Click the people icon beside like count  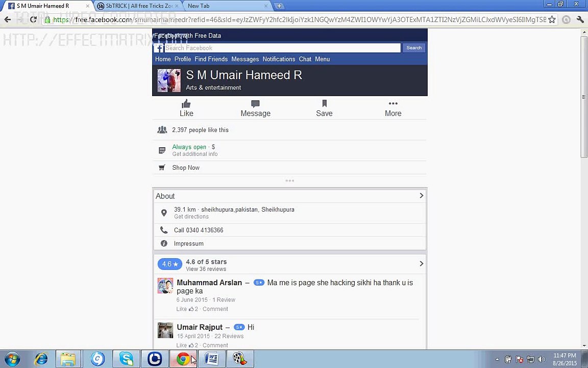[162, 130]
